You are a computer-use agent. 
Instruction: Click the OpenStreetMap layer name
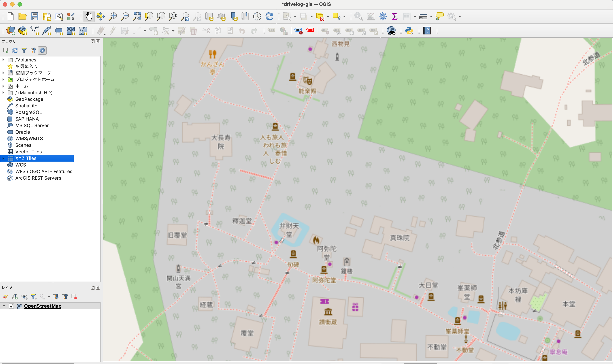pos(43,306)
